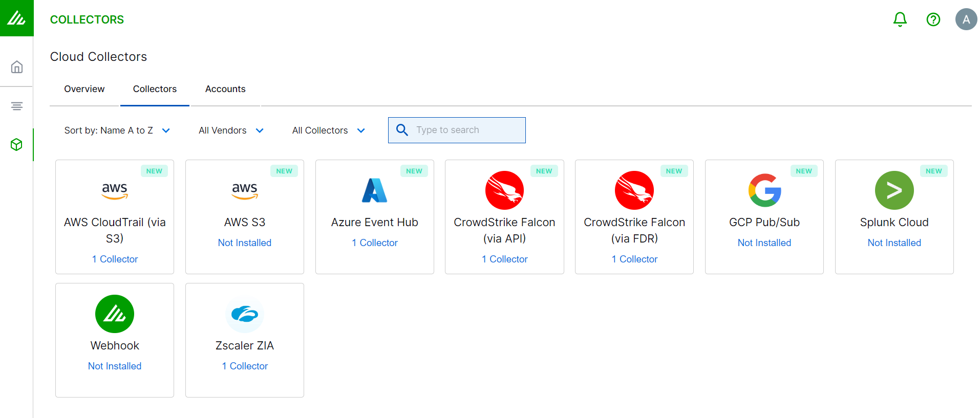Viewport: 980px width, 418px height.
Task: Click the 'CrowdStrike Falcon (via API)' title
Action: click(x=504, y=230)
